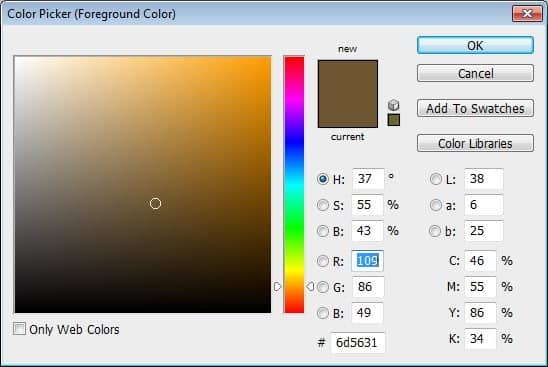Confirm color with the OK button
The image size is (548, 367).
pyautogui.click(x=475, y=45)
